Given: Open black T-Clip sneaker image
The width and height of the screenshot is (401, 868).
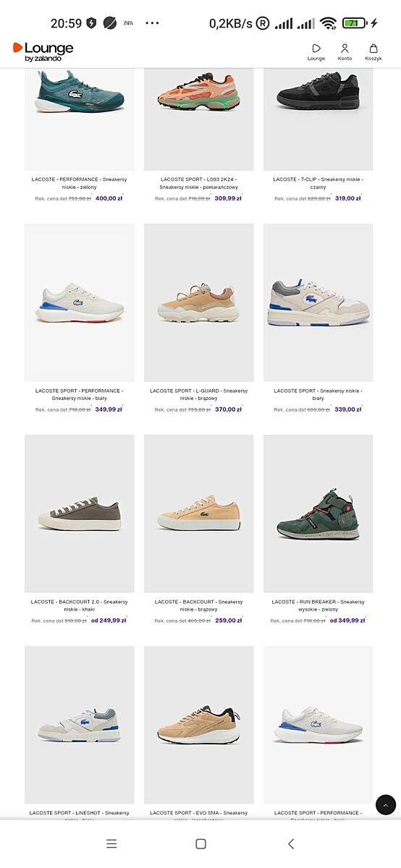Looking at the screenshot, I should pos(318,119).
